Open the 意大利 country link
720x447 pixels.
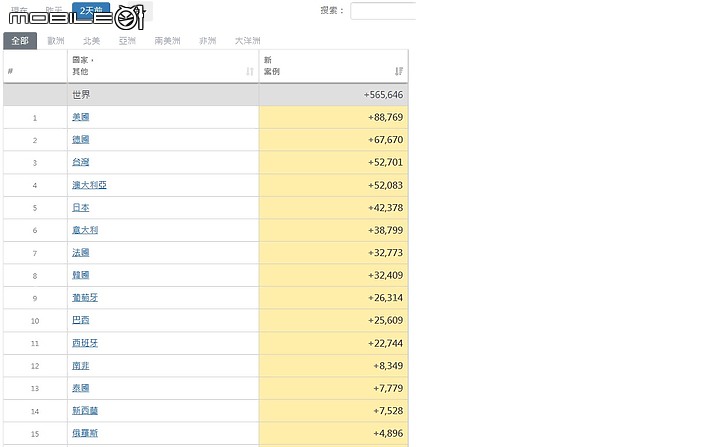[85, 230]
